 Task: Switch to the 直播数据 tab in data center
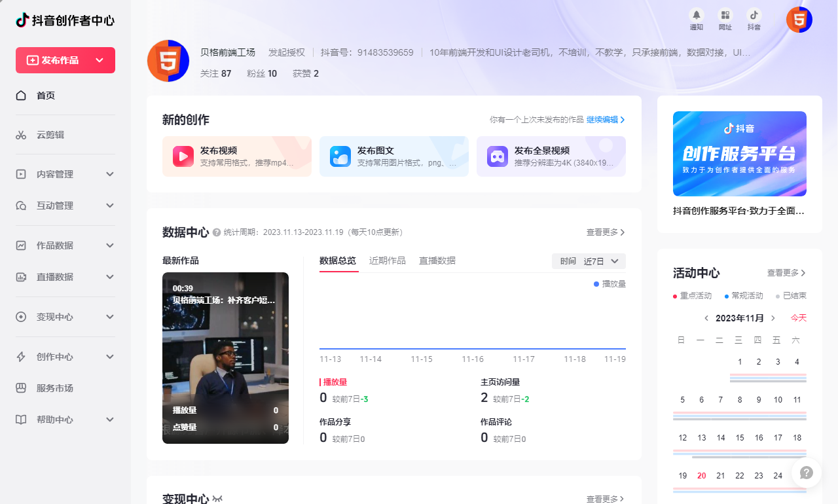click(x=437, y=261)
